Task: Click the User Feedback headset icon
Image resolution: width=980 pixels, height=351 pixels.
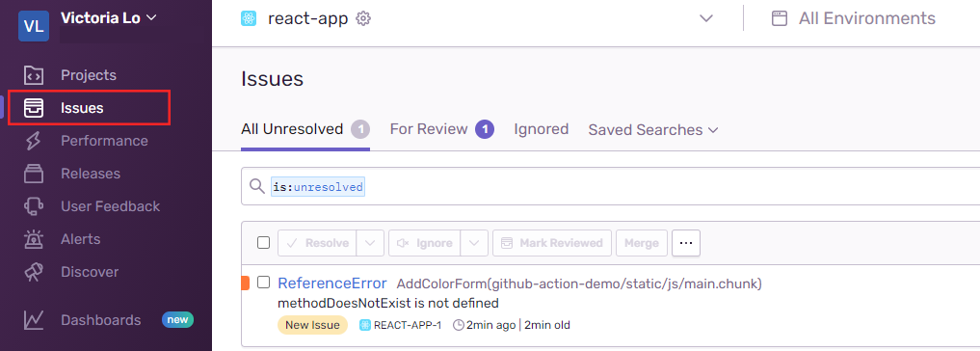Action: (x=33, y=206)
